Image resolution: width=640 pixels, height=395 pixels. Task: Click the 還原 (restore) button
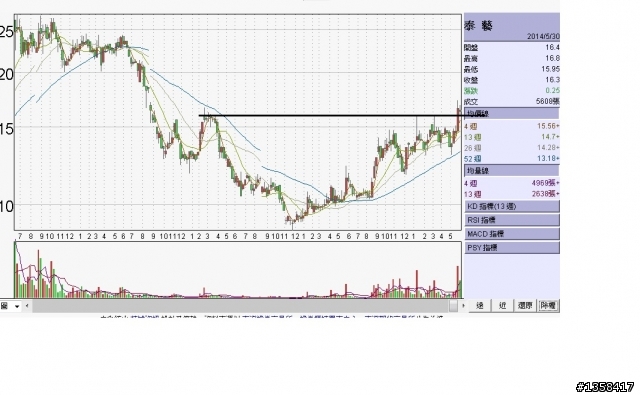(525, 306)
